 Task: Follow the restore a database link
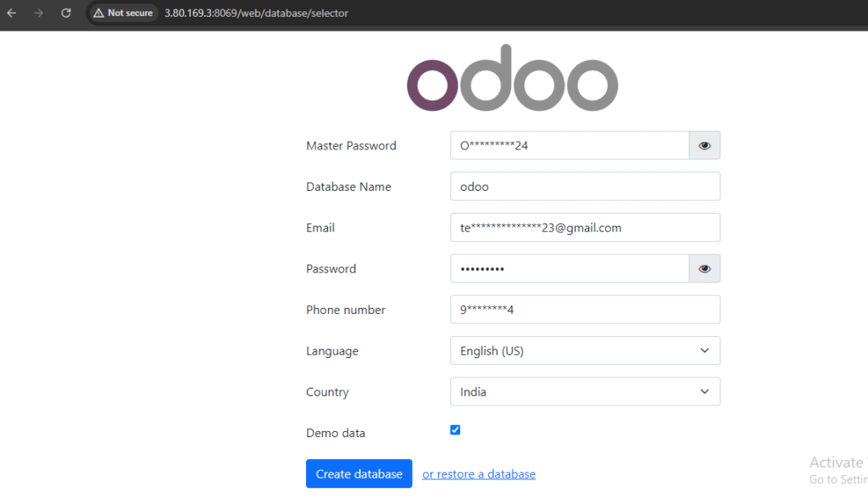coord(478,473)
